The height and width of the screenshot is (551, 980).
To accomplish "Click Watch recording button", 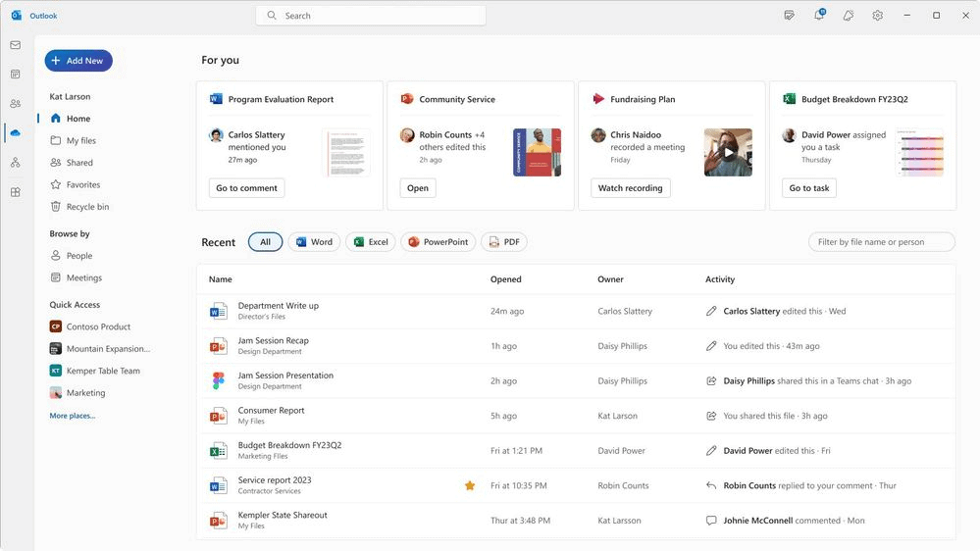I will tap(630, 188).
